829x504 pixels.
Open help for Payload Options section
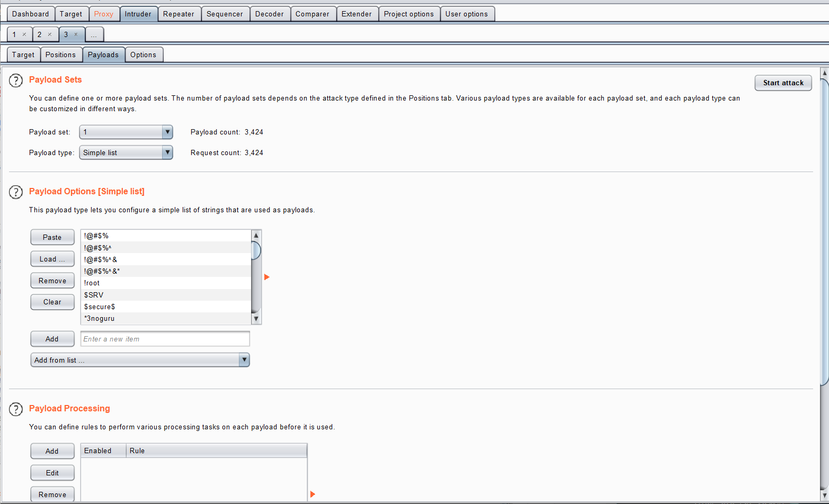[x=16, y=192]
